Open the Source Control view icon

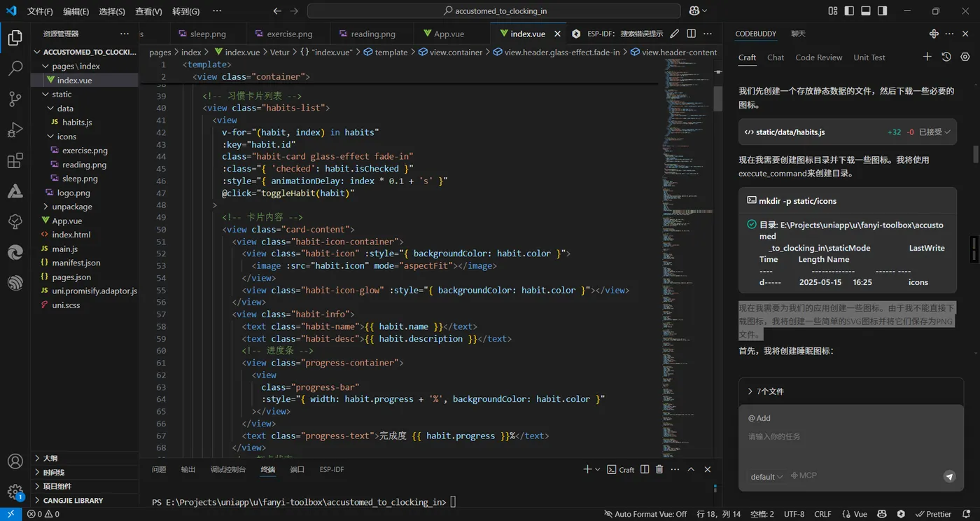15,99
